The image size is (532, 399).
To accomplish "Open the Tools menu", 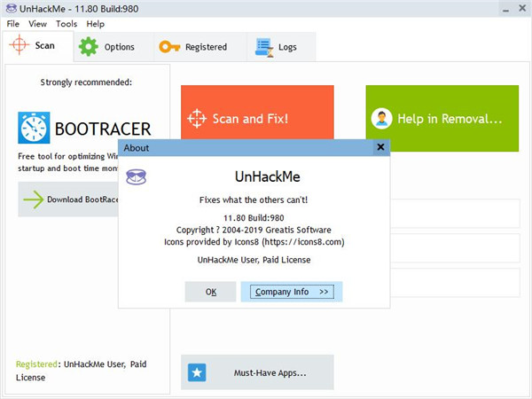I will pos(66,24).
